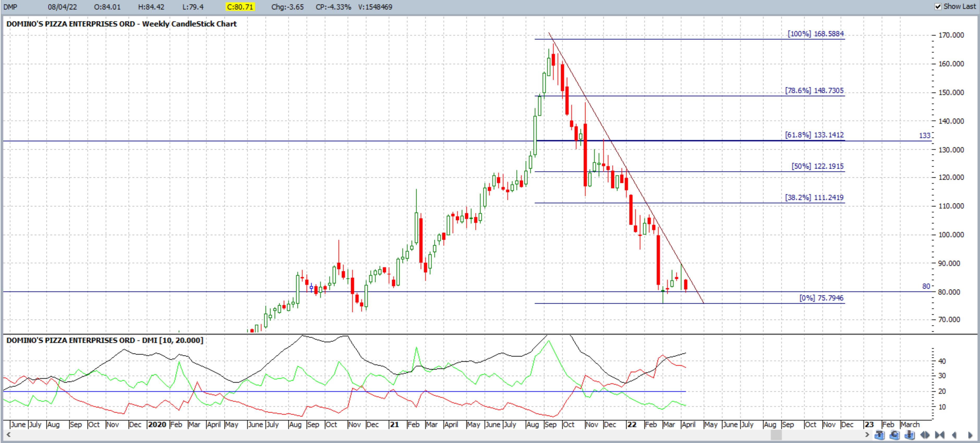Click the 'C' chart tool icon
Screen dimensions: 980x443
pos(895,435)
